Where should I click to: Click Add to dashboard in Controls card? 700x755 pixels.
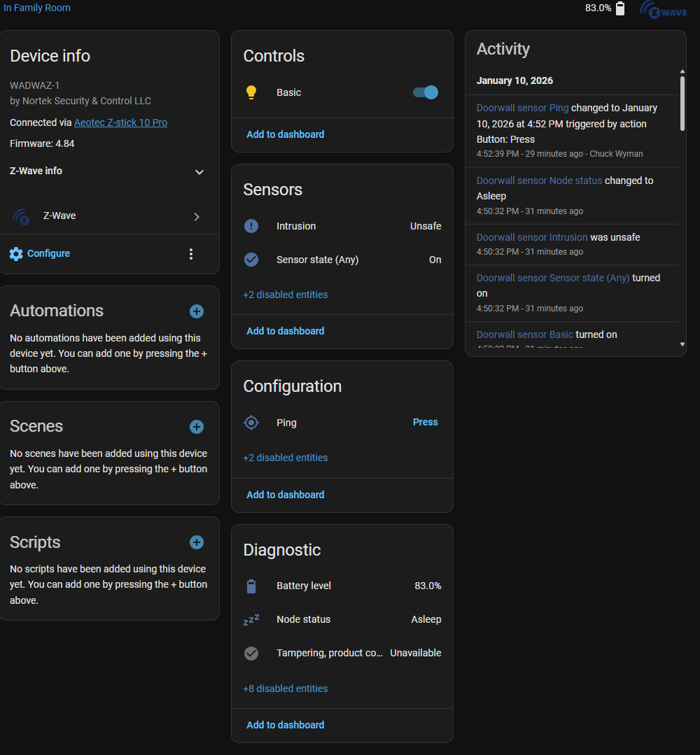tap(286, 134)
